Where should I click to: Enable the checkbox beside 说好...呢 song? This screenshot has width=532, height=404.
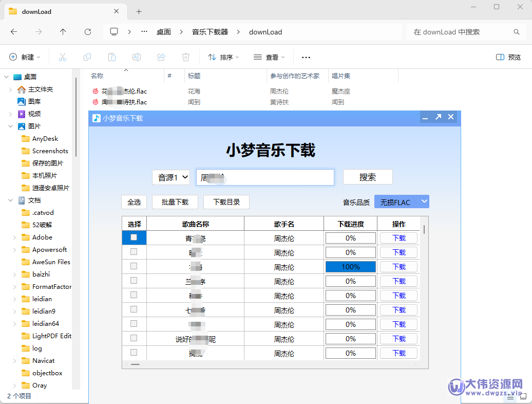(134, 338)
